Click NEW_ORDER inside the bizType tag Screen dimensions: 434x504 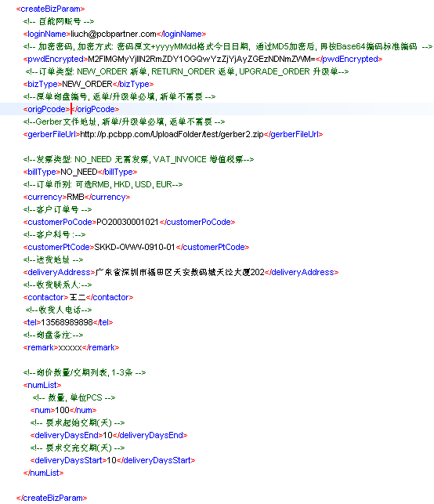(x=87, y=84)
